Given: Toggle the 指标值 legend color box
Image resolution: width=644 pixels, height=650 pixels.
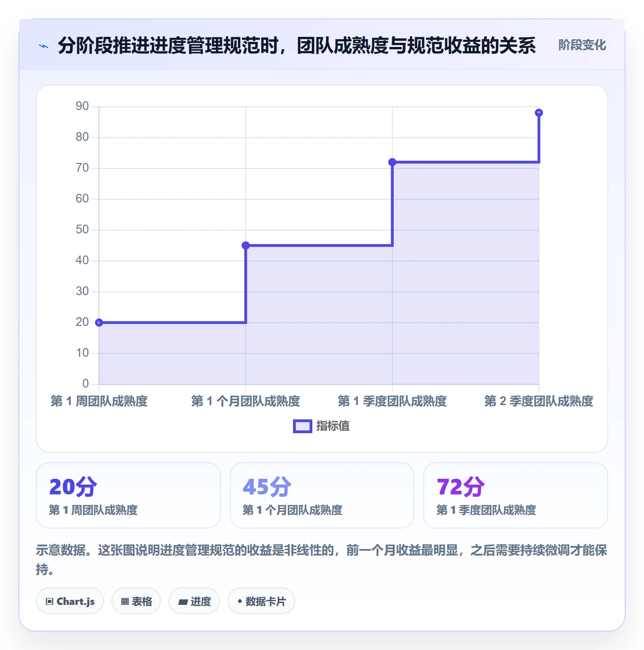Looking at the screenshot, I should coord(303,426).
